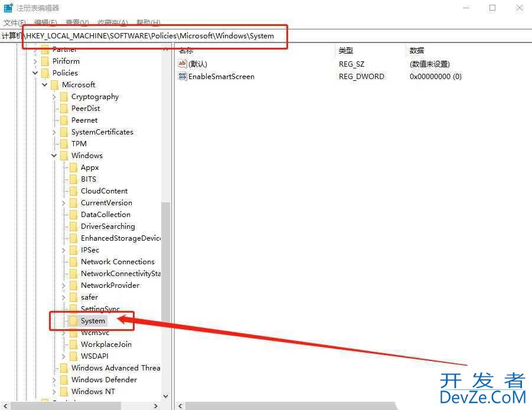The image size is (532, 410).
Task: Click tree pane scroll left arrow
Action: coord(5,406)
